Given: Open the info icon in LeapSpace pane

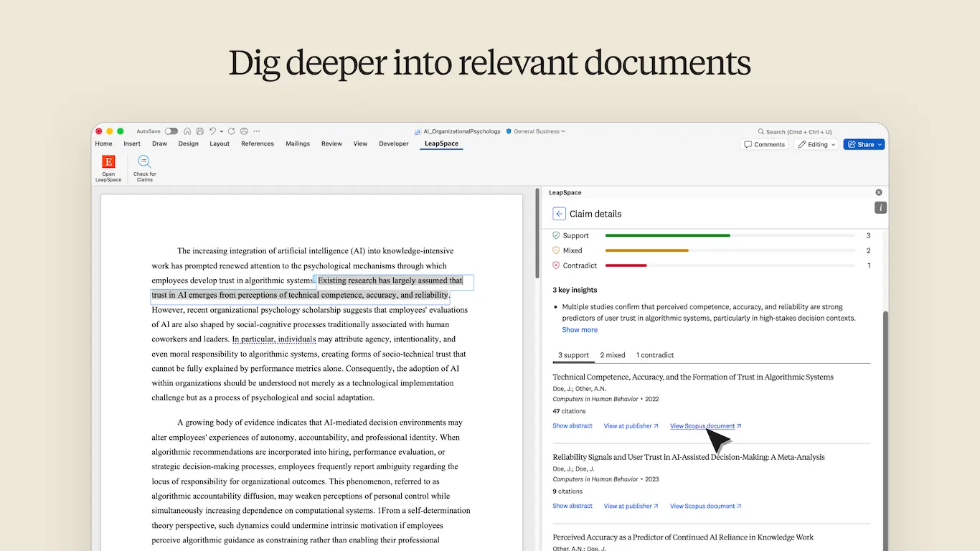Looking at the screenshot, I should (881, 208).
